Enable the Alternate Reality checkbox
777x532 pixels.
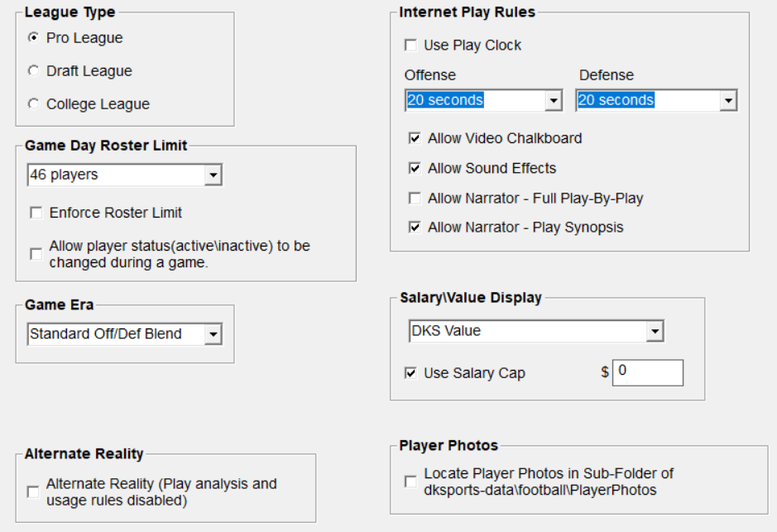click(x=33, y=492)
